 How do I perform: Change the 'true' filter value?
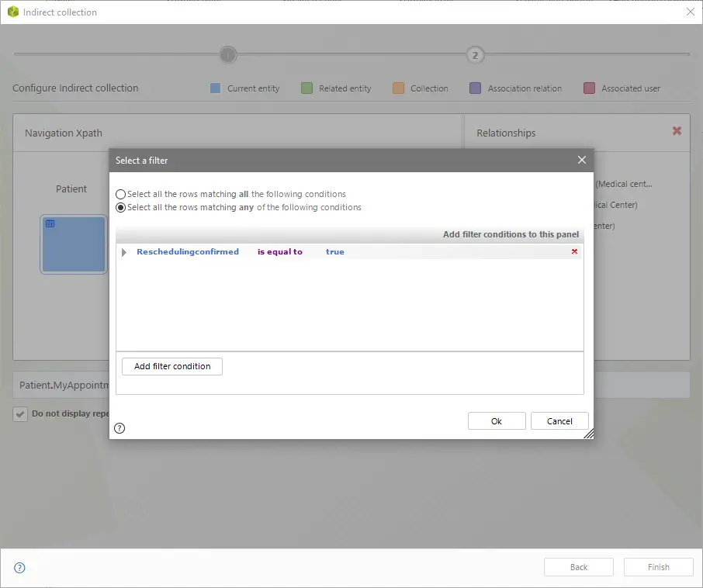click(x=335, y=252)
